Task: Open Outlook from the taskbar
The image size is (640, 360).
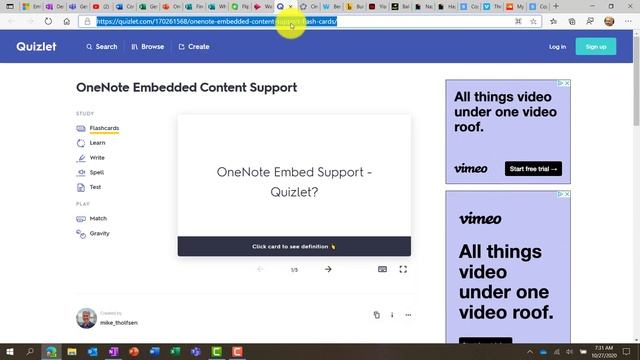Action: 93,351
